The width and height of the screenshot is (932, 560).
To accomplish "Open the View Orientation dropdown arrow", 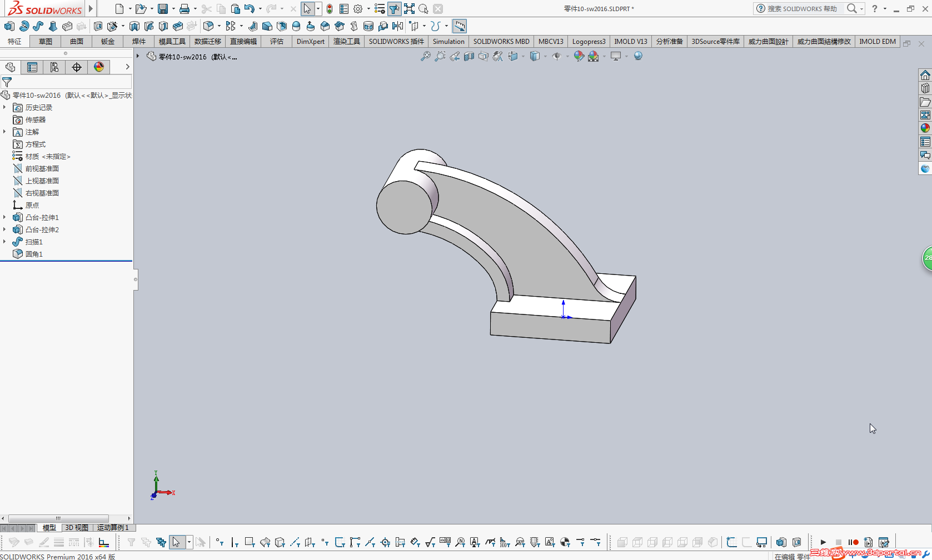I will click(x=523, y=56).
